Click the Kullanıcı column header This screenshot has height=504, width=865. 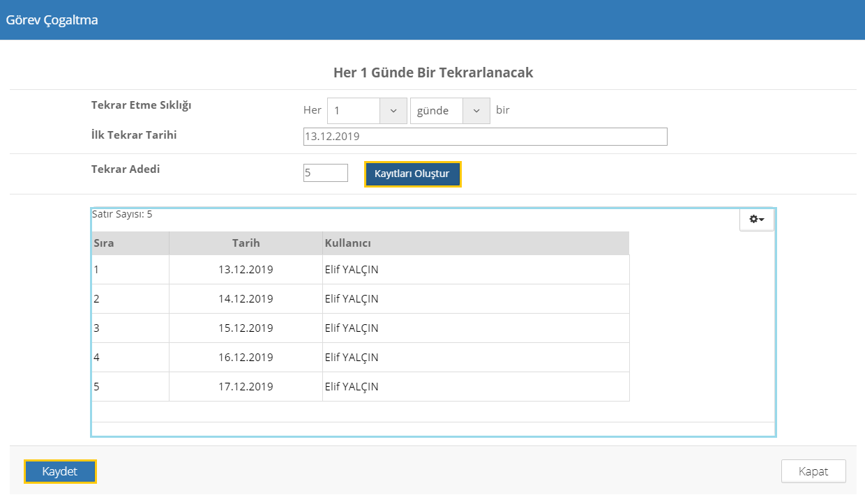pyautogui.click(x=347, y=243)
